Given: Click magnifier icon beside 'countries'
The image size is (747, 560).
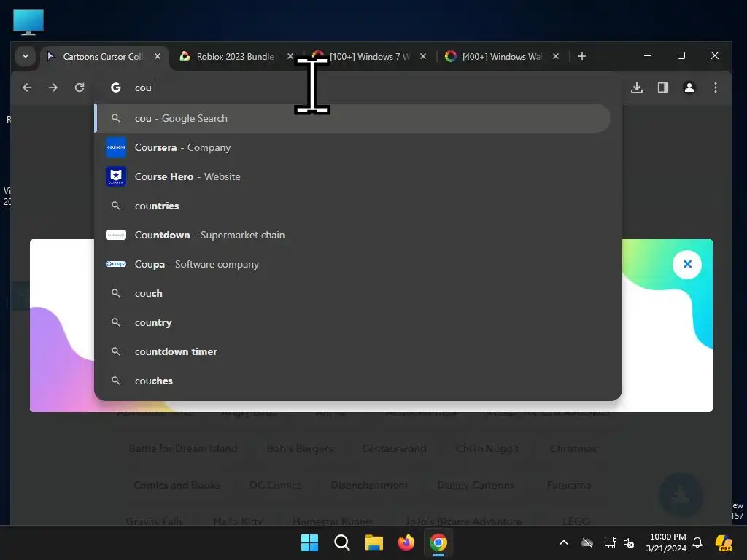Looking at the screenshot, I should pyautogui.click(x=116, y=206).
